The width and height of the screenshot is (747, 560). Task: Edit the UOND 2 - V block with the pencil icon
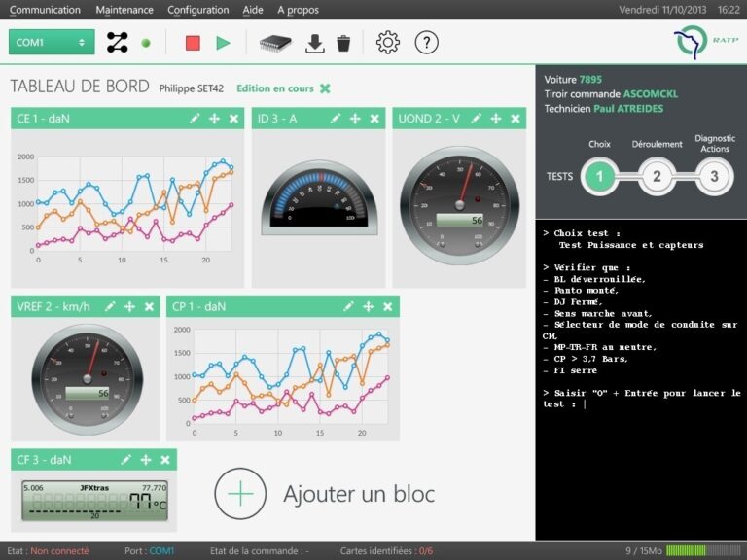coord(476,119)
